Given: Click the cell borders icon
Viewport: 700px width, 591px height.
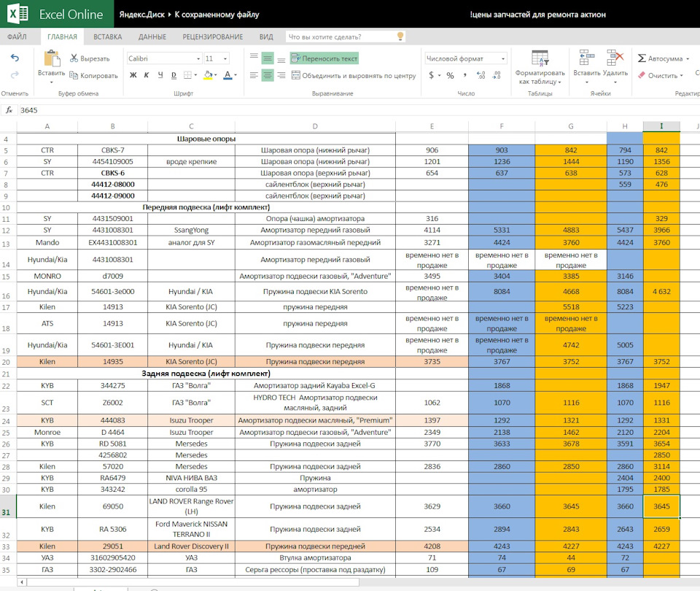Looking at the screenshot, I should [x=188, y=75].
